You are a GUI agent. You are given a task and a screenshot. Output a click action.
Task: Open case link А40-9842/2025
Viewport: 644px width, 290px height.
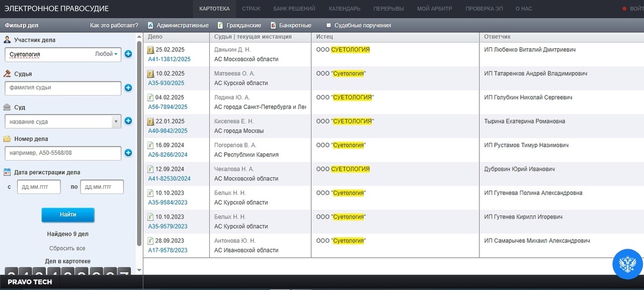coord(167,130)
